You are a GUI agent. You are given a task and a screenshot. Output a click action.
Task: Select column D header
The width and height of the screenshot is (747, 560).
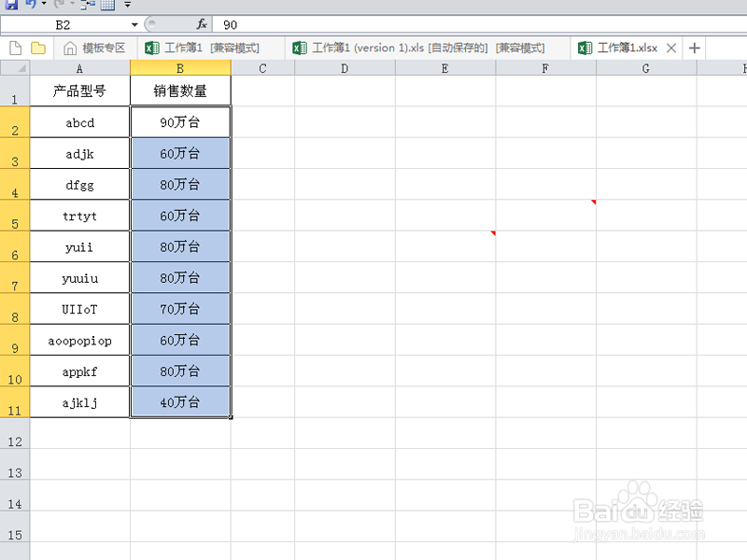[345, 68]
